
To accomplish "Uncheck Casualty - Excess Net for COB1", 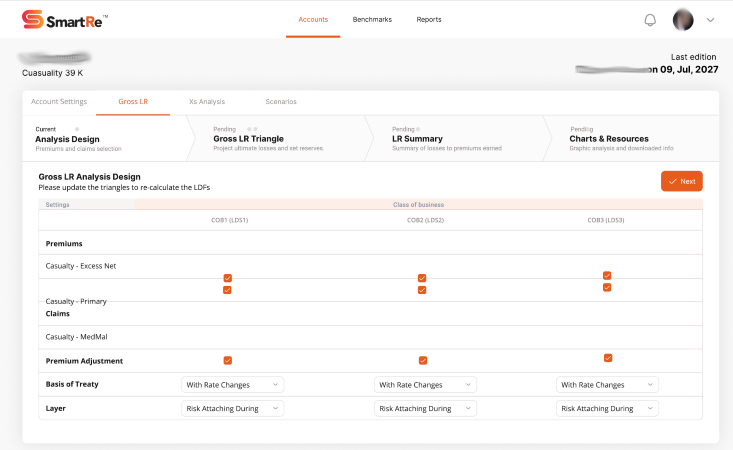I will pos(227,277).
